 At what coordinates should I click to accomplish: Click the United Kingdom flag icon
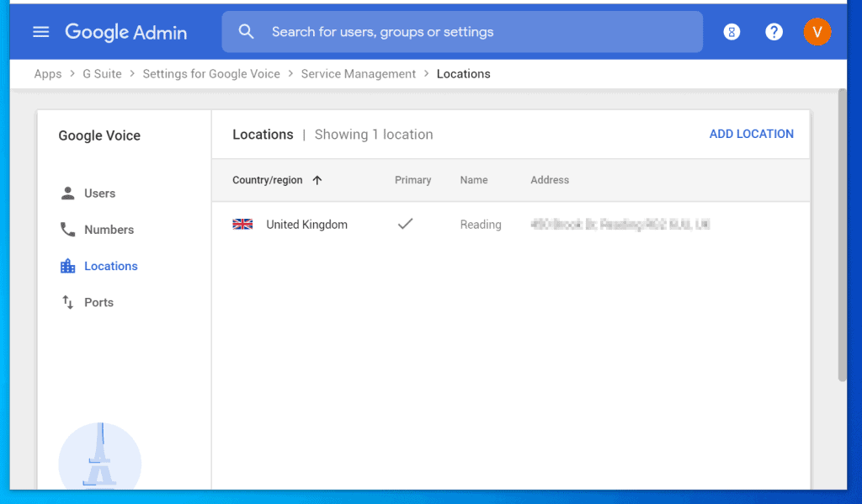click(242, 225)
